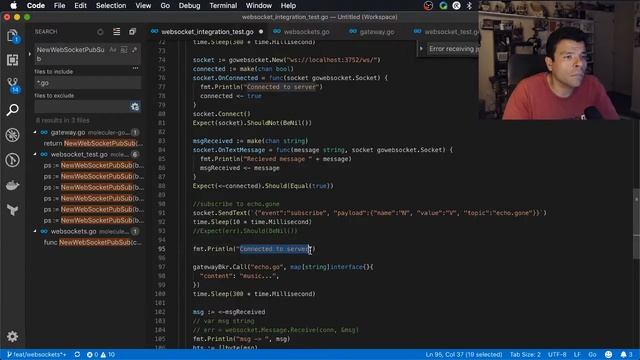Refresh search results in the Search panel
This screenshot has width=640, height=360.
click(100, 32)
